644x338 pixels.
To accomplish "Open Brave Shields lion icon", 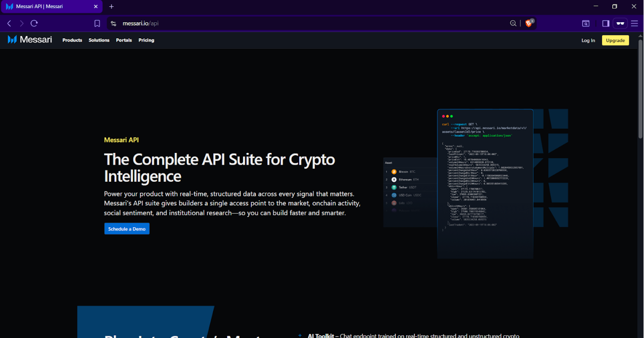I will tap(529, 23).
